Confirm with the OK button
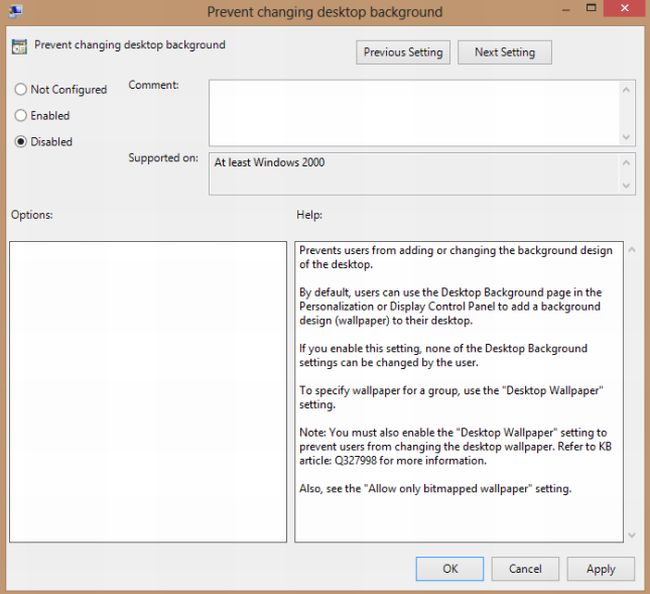Screen dimensions: 650x594 click(x=450, y=569)
